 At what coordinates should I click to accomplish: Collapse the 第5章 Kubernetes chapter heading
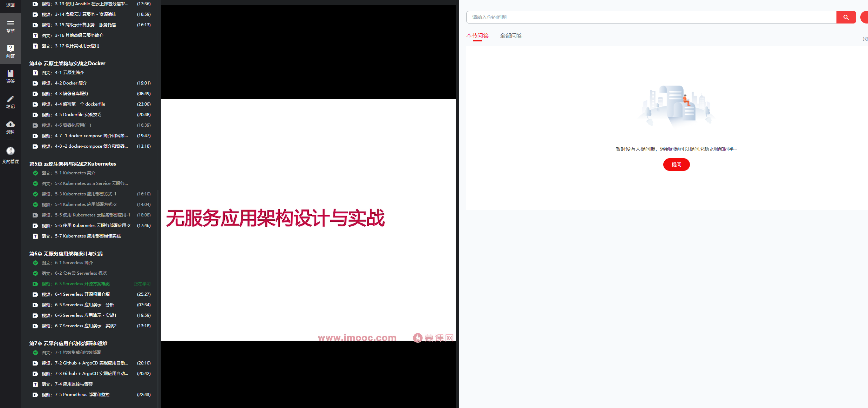pyautogui.click(x=73, y=163)
